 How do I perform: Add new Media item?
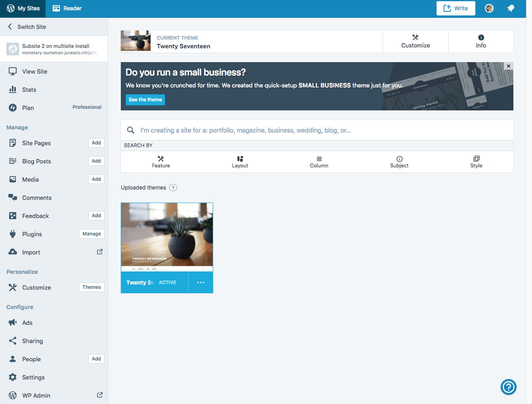(96, 179)
